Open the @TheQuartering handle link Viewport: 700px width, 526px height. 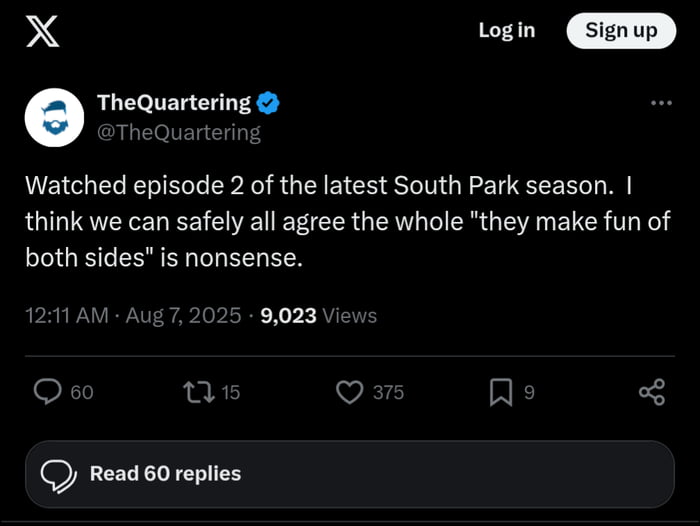pyautogui.click(x=178, y=132)
